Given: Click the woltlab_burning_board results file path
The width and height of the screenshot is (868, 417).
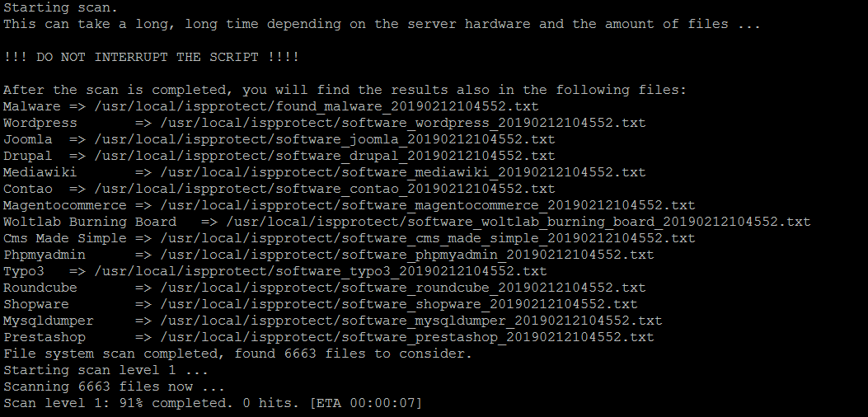Looking at the screenshot, I should (518, 222).
